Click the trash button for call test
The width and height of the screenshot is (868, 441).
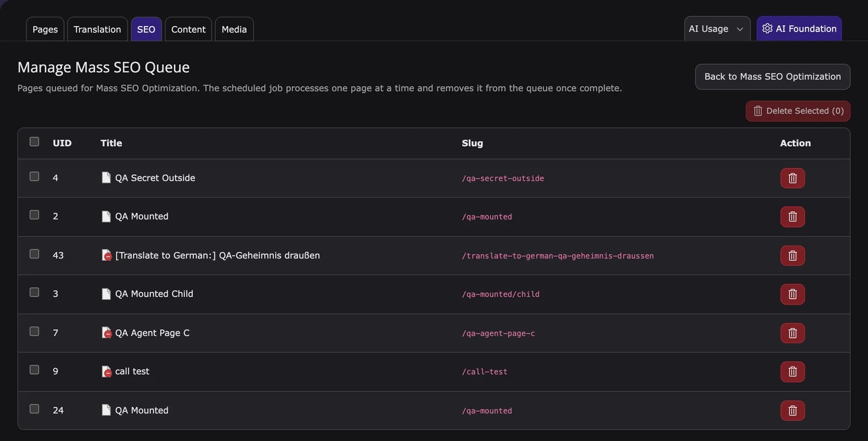[x=793, y=371]
